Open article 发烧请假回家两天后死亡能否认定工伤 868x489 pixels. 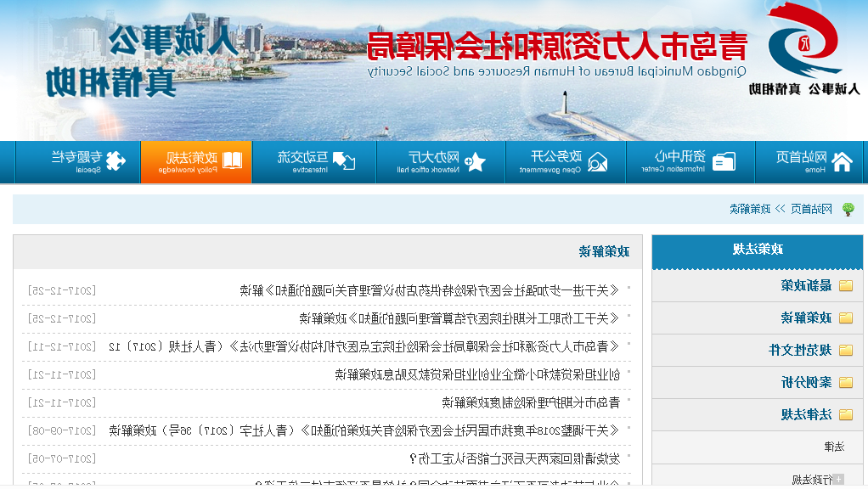click(515, 459)
